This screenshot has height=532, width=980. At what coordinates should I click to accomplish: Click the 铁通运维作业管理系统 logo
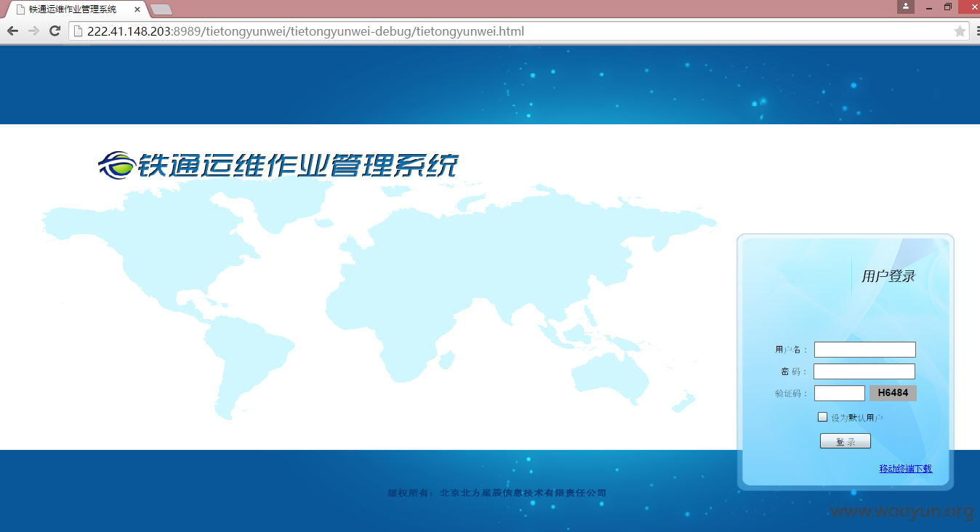pyautogui.click(x=278, y=165)
